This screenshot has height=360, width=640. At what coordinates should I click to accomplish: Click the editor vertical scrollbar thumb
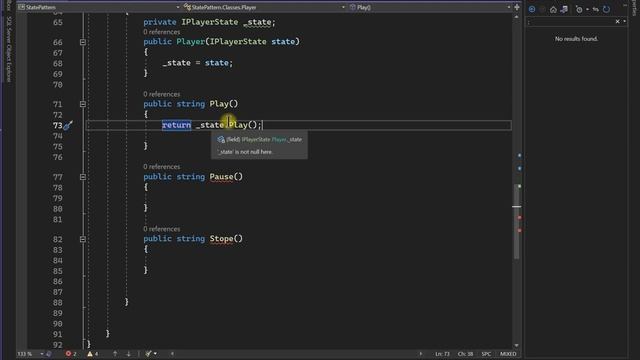pos(517,222)
